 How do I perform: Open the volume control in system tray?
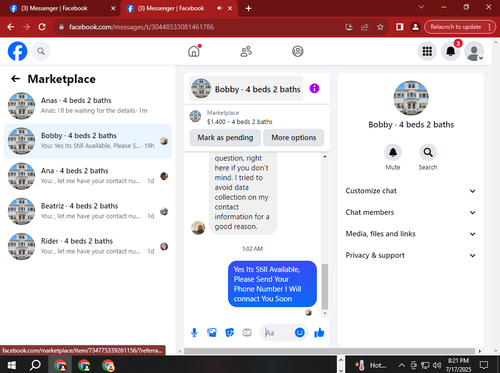pyautogui.click(x=437, y=365)
